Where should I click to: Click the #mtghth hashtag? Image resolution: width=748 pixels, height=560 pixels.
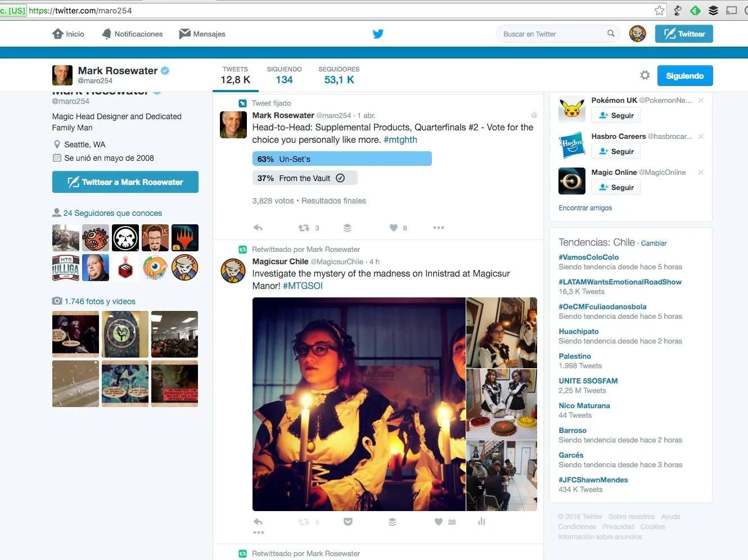[x=400, y=139]
